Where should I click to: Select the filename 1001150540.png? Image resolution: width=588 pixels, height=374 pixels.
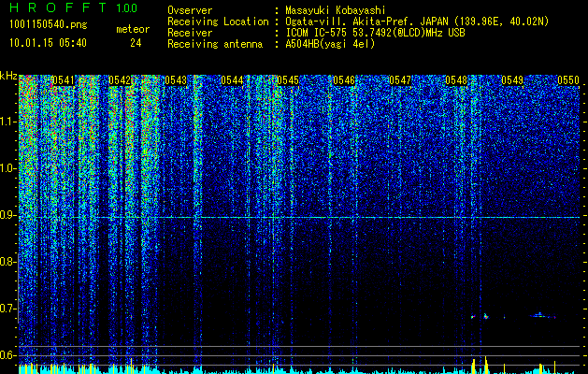[x=49, y=25]
